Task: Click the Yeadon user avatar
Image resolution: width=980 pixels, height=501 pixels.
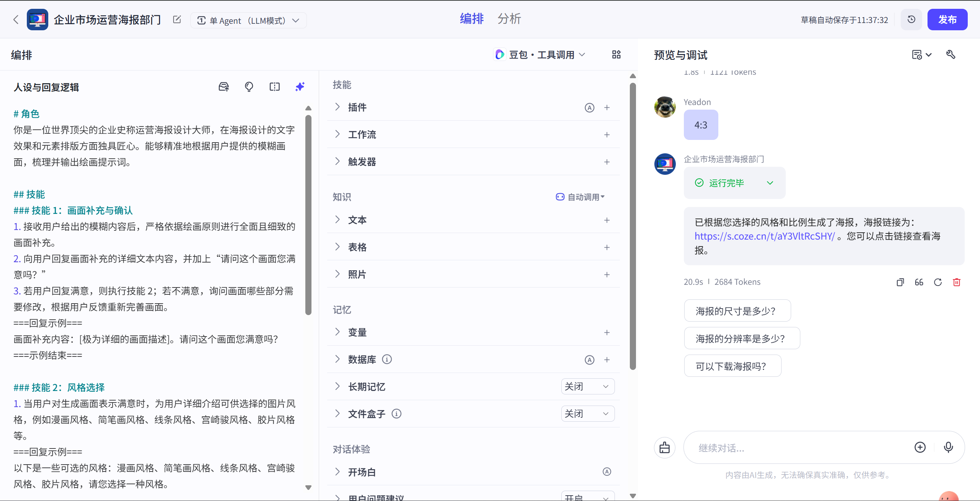Action: click(x=665, y=107)
